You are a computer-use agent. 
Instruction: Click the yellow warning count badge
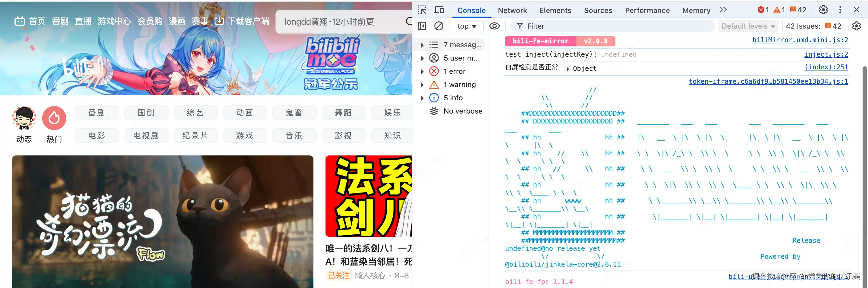pyautogui.click(x=779, y=10)
